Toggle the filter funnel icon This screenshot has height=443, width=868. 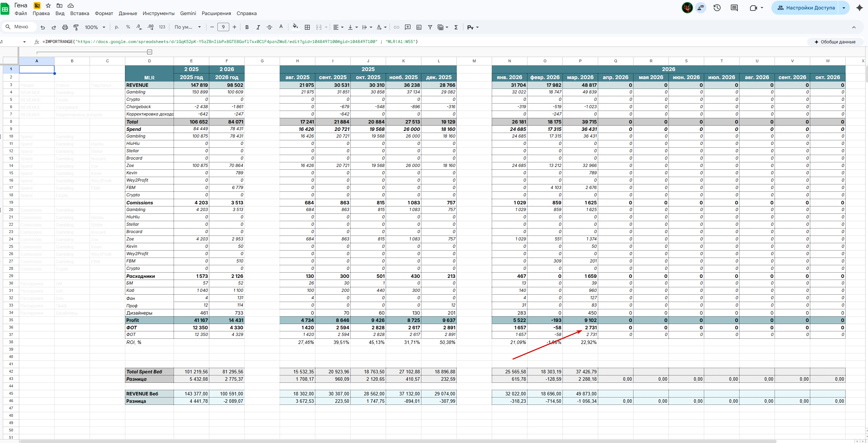430,27
